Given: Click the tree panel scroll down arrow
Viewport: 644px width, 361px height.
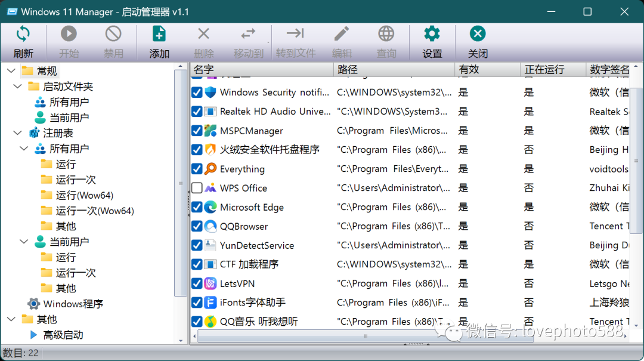Looking at the screenshot, I should pos(181,341).
